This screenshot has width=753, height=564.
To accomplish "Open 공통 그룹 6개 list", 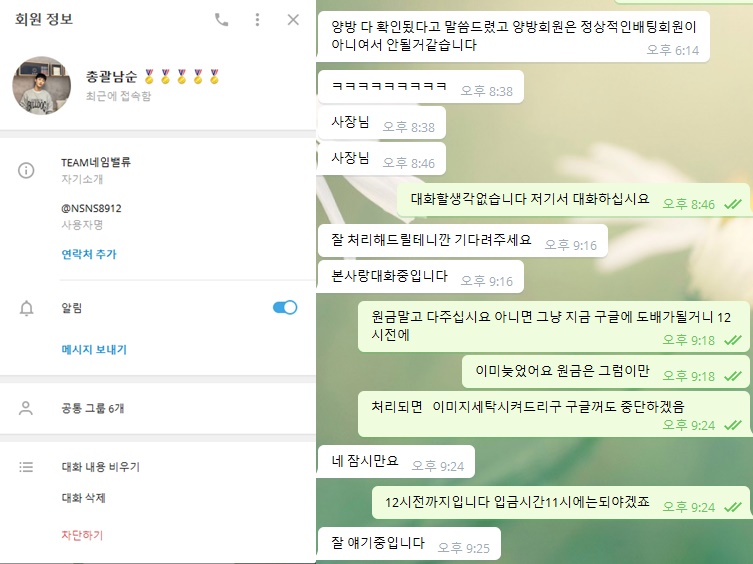I will tap(158, 408).
